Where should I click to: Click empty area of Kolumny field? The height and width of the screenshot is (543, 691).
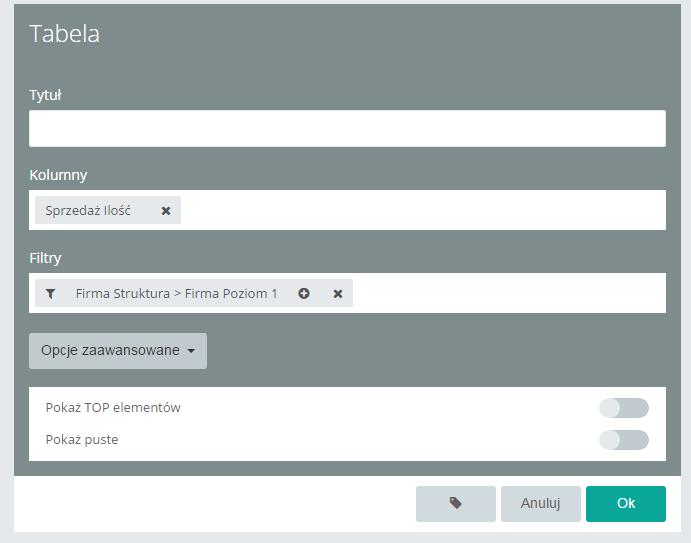(423, 210)
